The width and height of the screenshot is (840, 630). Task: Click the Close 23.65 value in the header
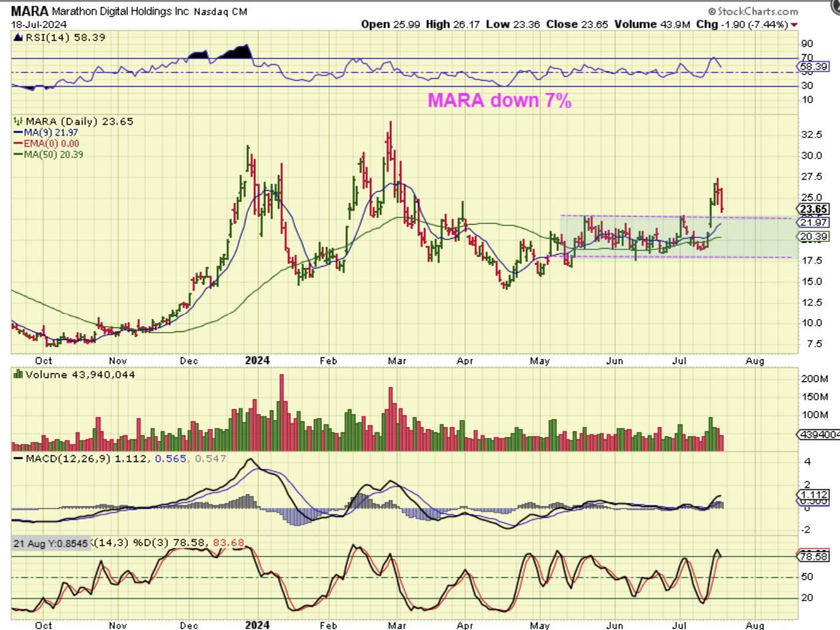click(x=575, y=24)
